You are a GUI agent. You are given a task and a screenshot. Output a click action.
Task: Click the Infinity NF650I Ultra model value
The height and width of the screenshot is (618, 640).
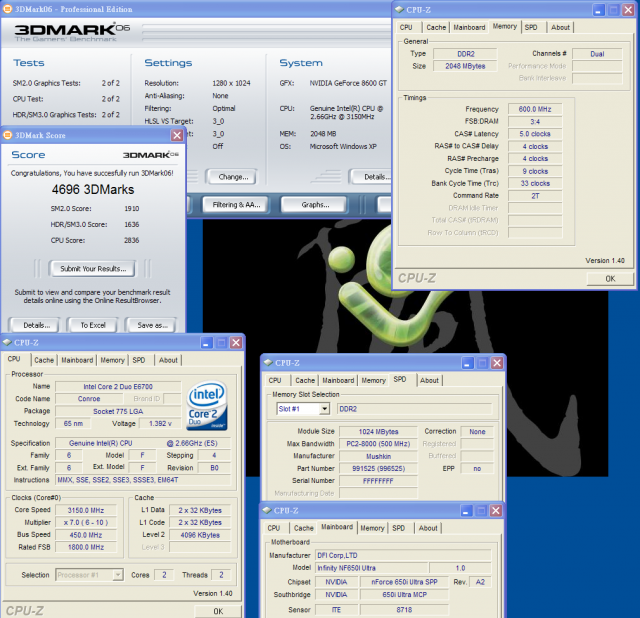(x=371, y=568)
